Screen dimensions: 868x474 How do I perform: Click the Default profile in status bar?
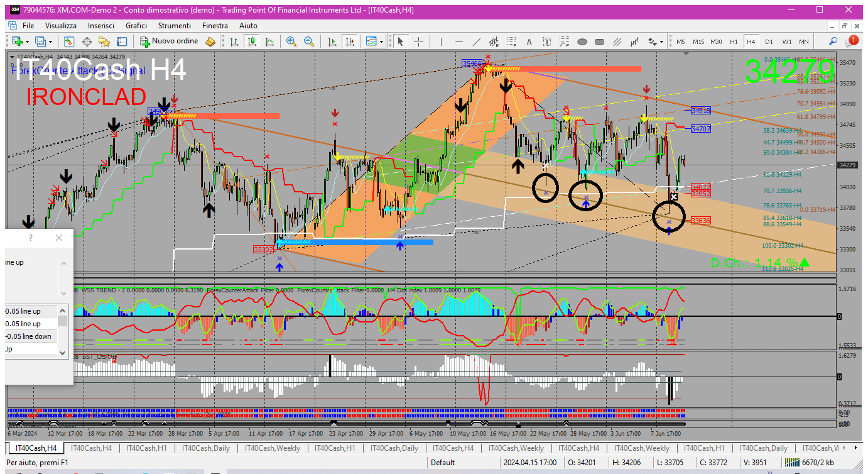point(442,463)
